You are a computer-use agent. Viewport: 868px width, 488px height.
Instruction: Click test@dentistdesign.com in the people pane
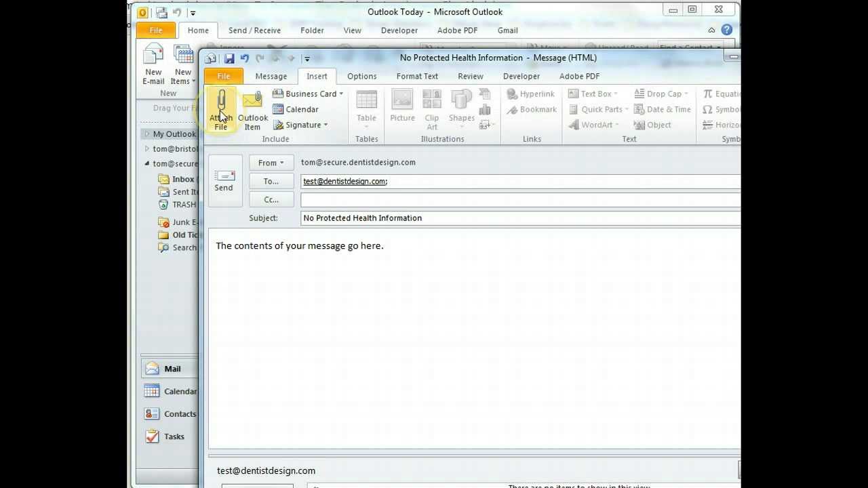[266, 470]
